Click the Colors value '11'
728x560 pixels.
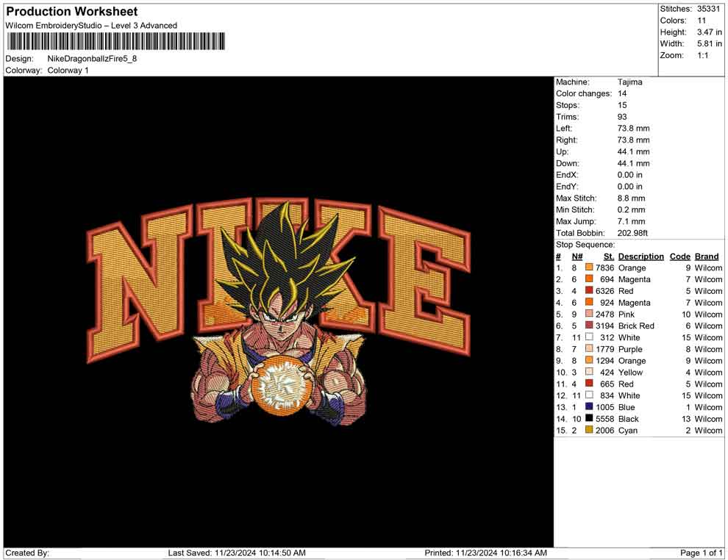click(702, 21)
